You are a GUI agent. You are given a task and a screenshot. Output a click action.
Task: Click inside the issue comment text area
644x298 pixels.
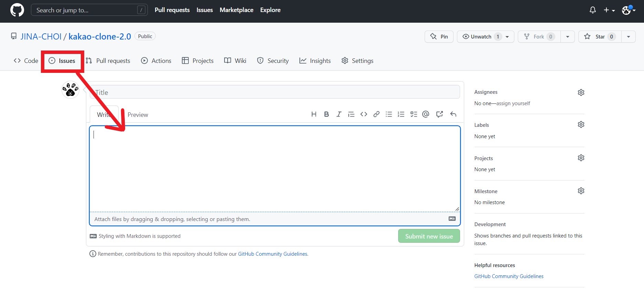pos(275,169)
